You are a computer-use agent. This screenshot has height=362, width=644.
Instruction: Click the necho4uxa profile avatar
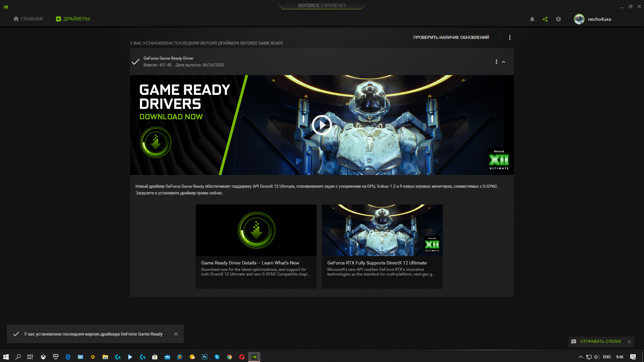pyautogui.click(x=579, y=19)
